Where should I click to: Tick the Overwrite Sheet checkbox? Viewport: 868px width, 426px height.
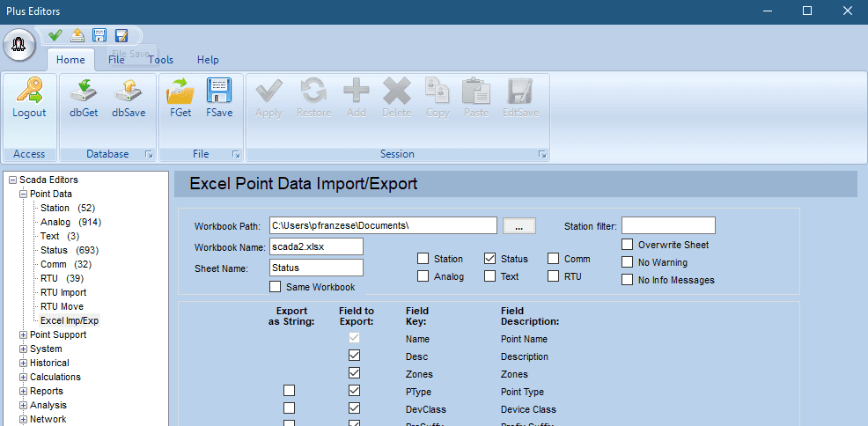click(627, 245)
